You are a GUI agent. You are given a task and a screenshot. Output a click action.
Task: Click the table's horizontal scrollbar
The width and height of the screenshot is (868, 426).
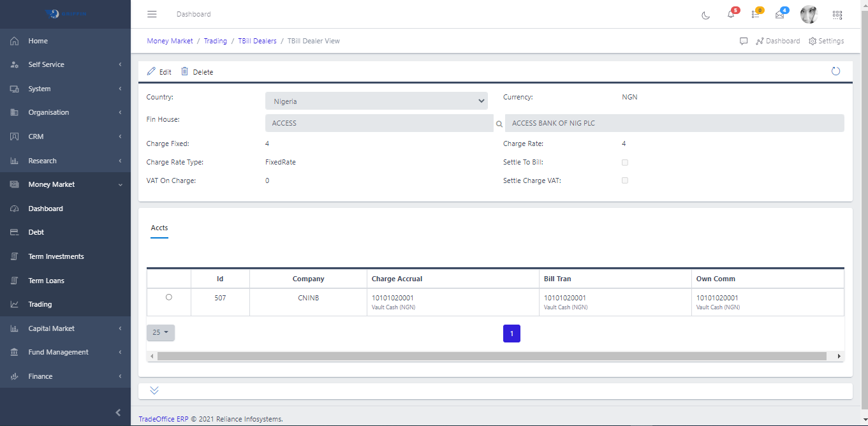point(491,356)
